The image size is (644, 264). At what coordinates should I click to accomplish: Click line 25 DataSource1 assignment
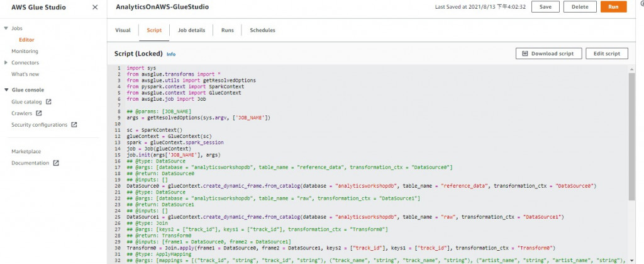click(x=345, y=216)
